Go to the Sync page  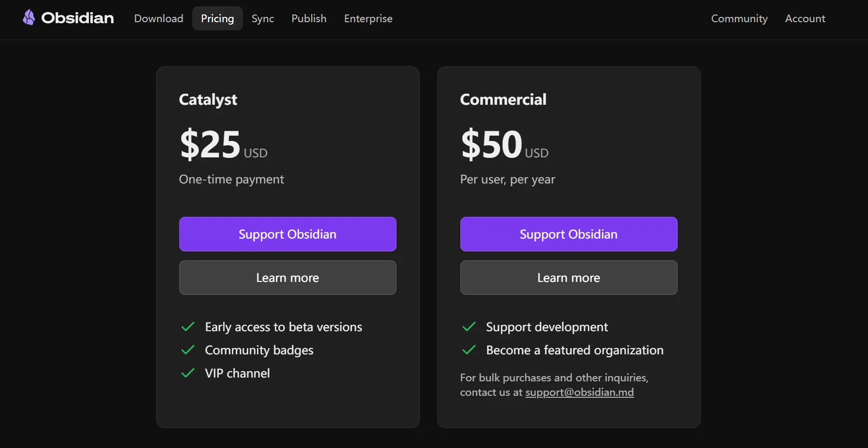(263, 18)
